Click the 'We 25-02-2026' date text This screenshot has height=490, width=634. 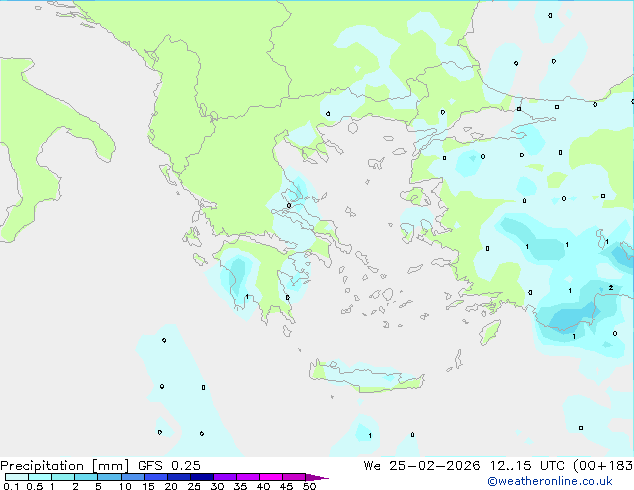[422, 466]
